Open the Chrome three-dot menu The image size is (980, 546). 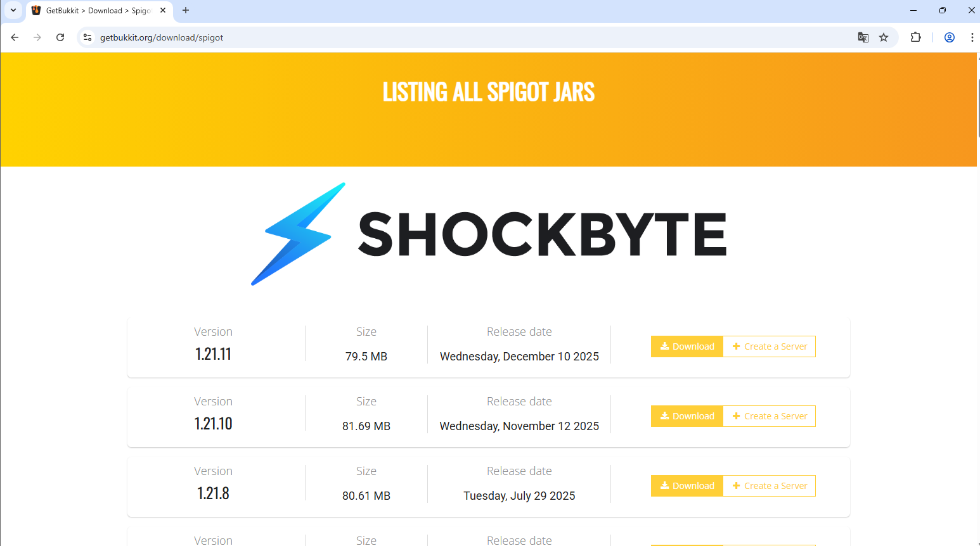[x=971, y=37]
